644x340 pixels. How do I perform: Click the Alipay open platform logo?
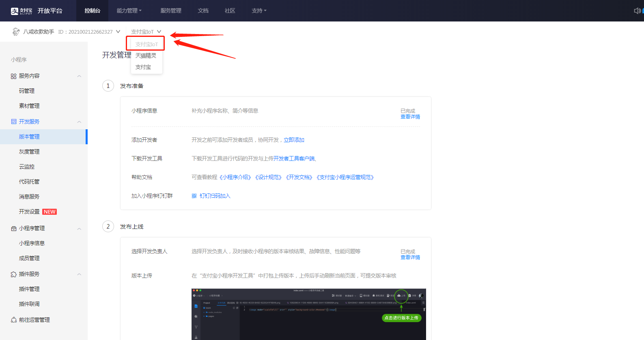(37, 11)
